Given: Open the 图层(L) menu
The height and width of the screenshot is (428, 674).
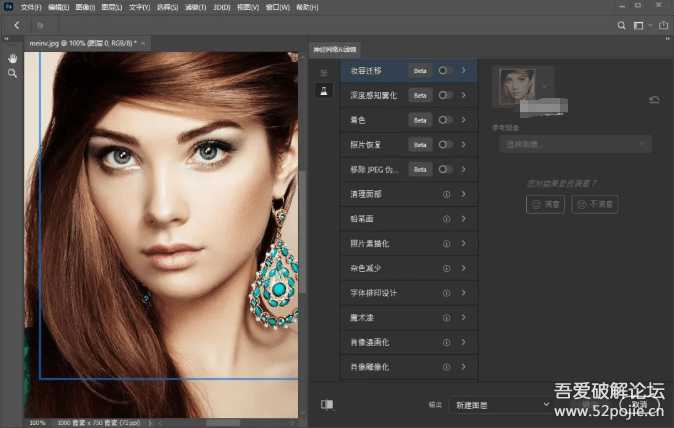Looking at the screenshot, I should pyautogui.click(x=112, y=7).
